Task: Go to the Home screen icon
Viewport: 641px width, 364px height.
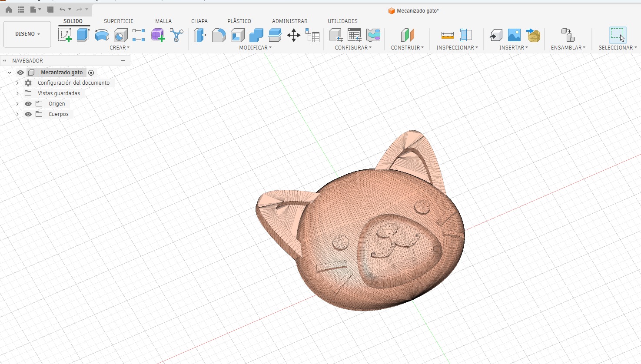Action: click(9, 10)
